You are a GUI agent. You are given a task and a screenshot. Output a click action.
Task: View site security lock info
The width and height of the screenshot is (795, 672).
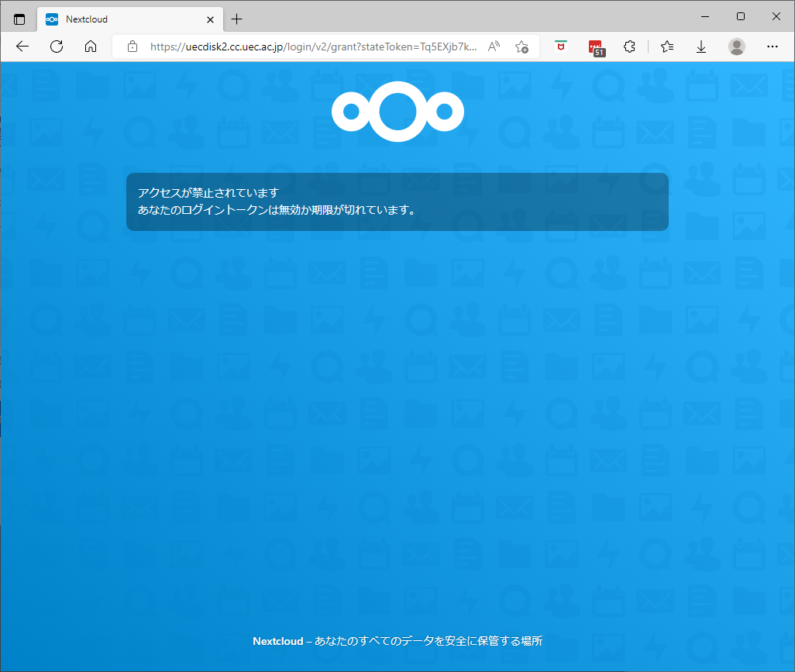pyautogui.click(x=132, y=47)
